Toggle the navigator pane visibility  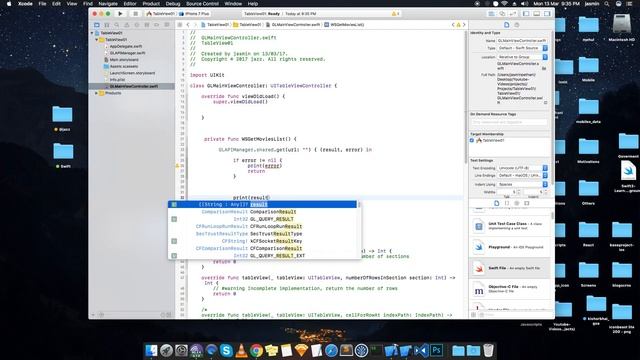coord(526,13)
